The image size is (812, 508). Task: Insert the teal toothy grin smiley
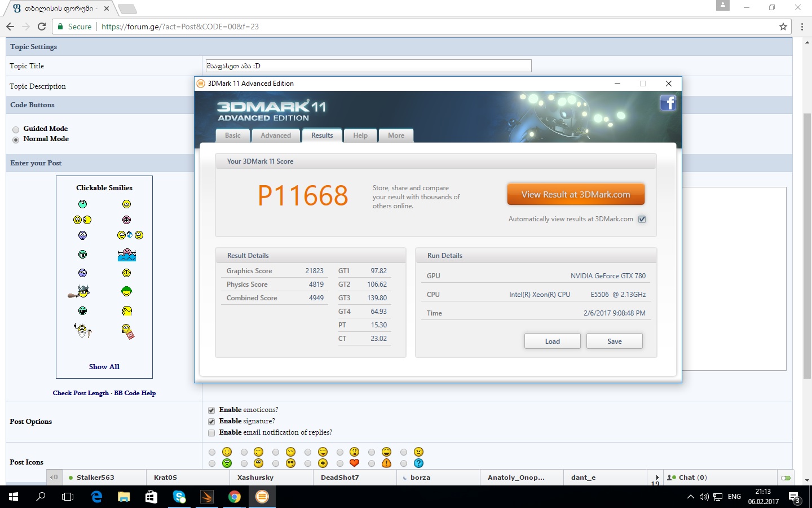pos(83,255)
